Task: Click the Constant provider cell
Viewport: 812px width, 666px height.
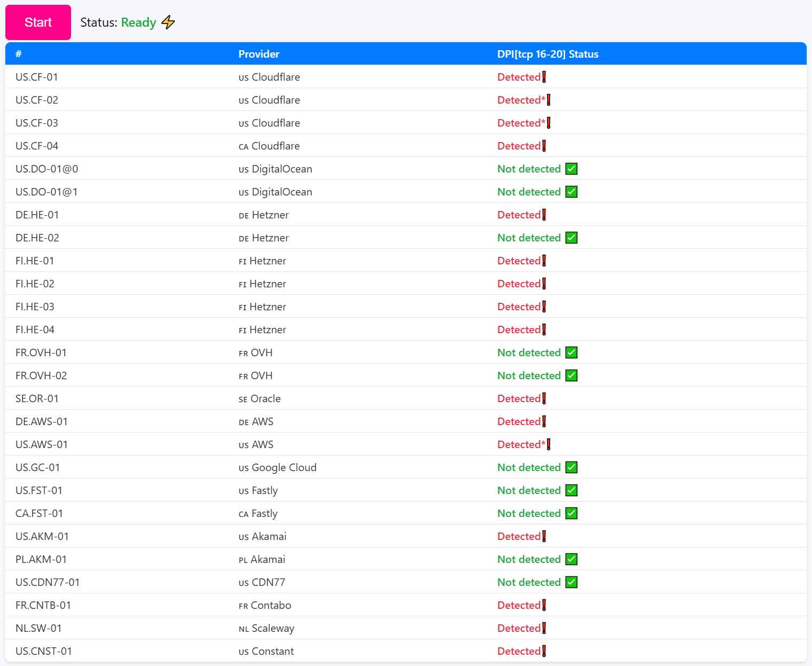Action: (x=266, y=651)
